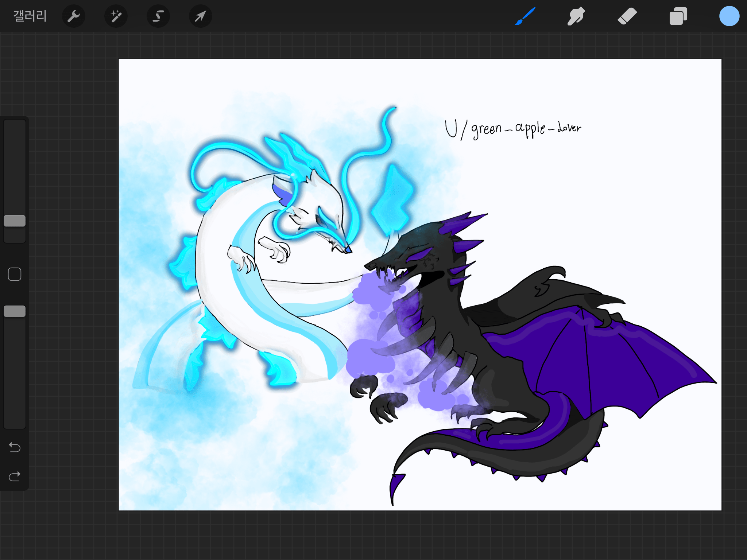The image size is (747, 560).
Task: Tap the square modify button on sidebar
Action: point(15,274)
